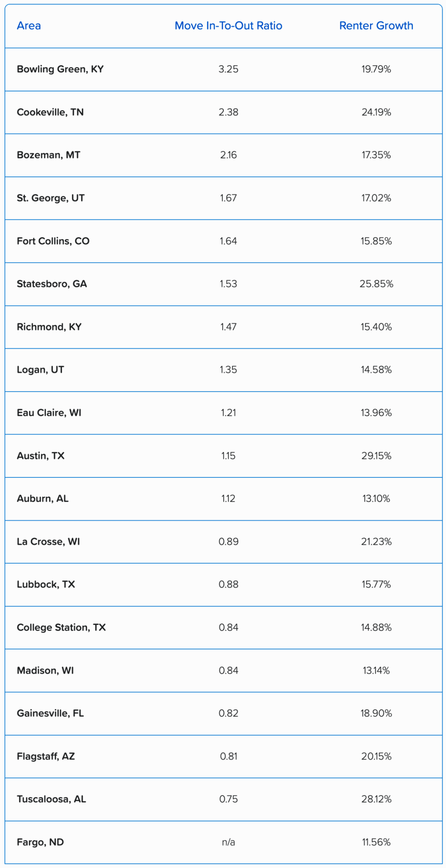The width and height of the screenshot is (446, 868).
Task: Click Statesboro, GA area name
Action: click(52, 284)
